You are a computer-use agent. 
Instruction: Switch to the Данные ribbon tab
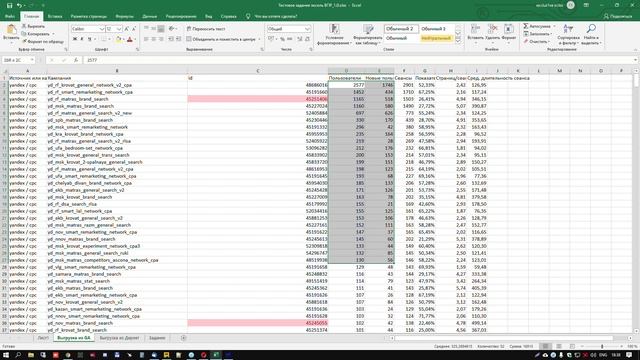pos(149,16)
